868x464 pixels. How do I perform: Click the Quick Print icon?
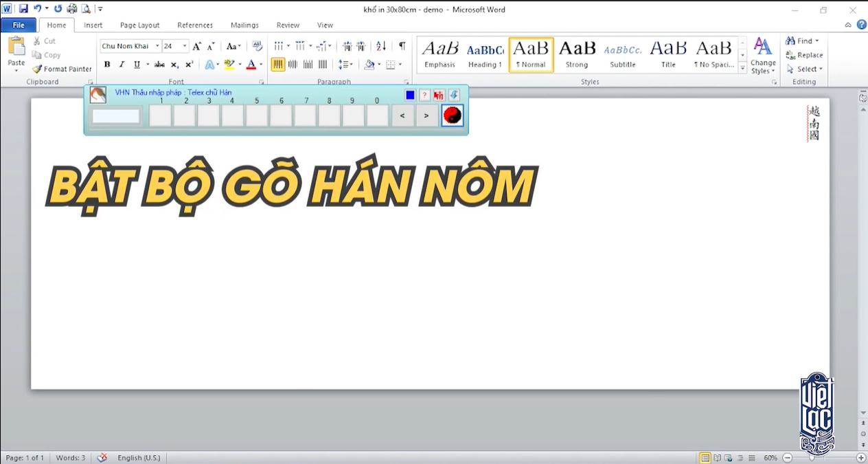coord(71,9)
